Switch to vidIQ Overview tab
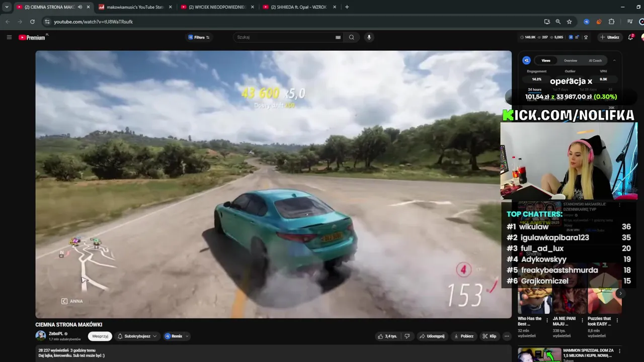This screenshot has width=644, height=362. (x=570, y=60)
